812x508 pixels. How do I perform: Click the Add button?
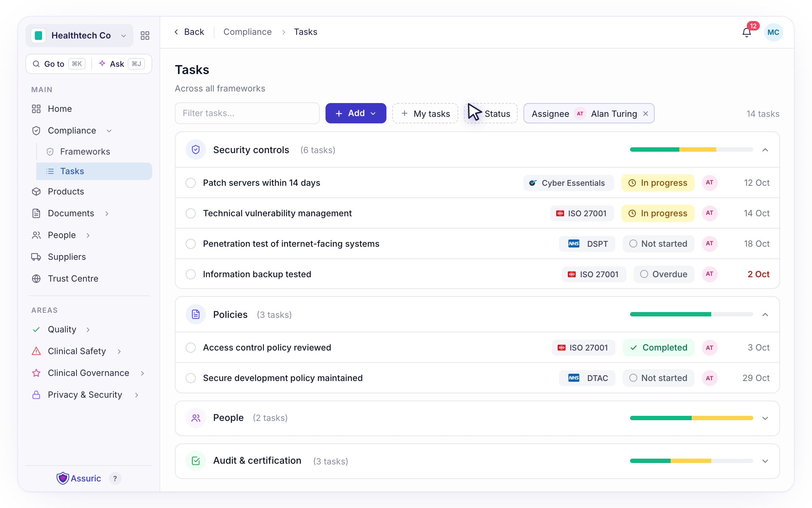coord(356,113)
